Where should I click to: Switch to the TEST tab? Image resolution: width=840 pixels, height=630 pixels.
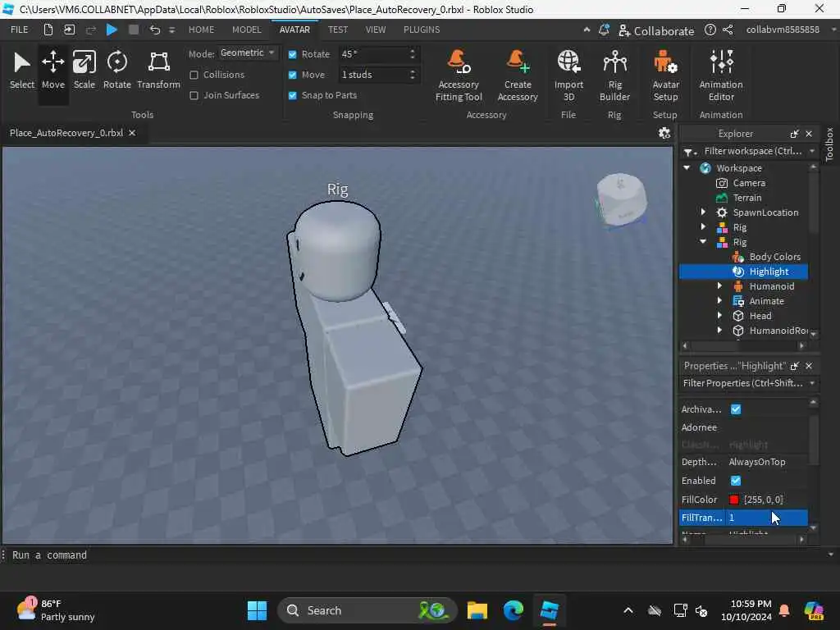click(337, 30)
